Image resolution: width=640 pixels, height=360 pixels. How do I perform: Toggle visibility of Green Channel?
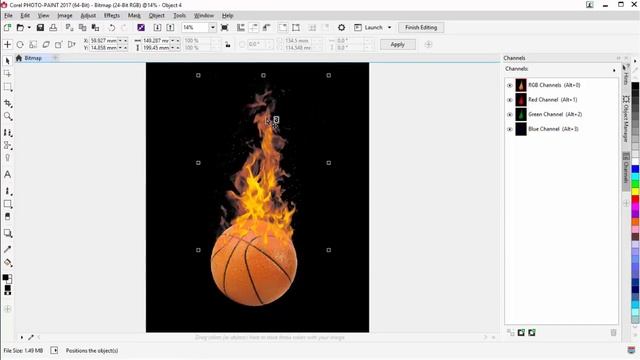[x=509, y=115]
